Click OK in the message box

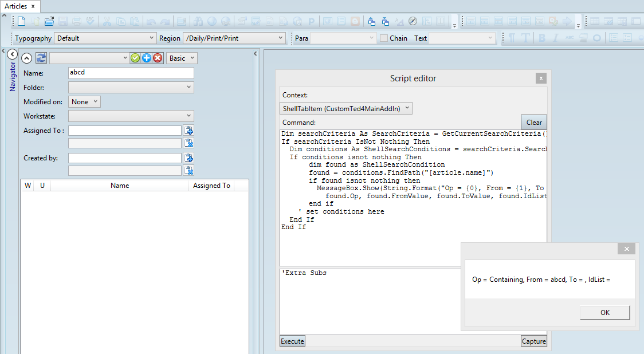click(x=605, y=313)
